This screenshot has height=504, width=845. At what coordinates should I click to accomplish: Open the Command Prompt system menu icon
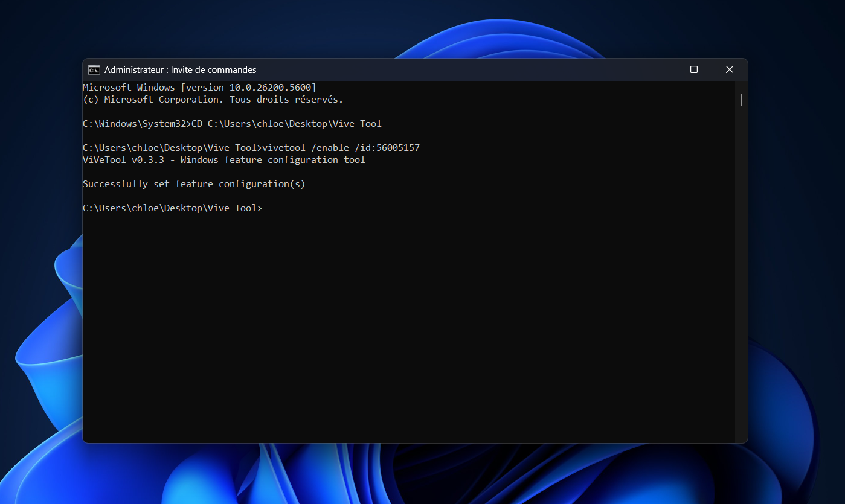coord(94,69)
